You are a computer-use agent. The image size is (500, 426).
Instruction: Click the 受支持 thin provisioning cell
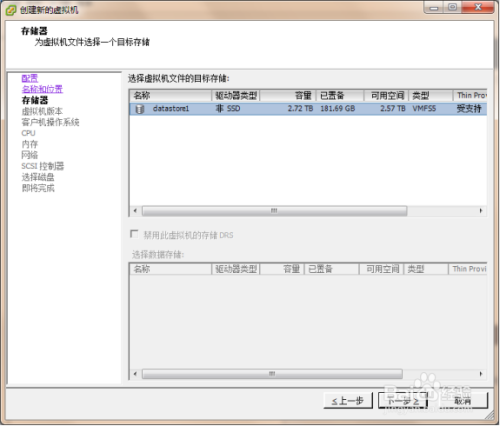pos(469,109)
